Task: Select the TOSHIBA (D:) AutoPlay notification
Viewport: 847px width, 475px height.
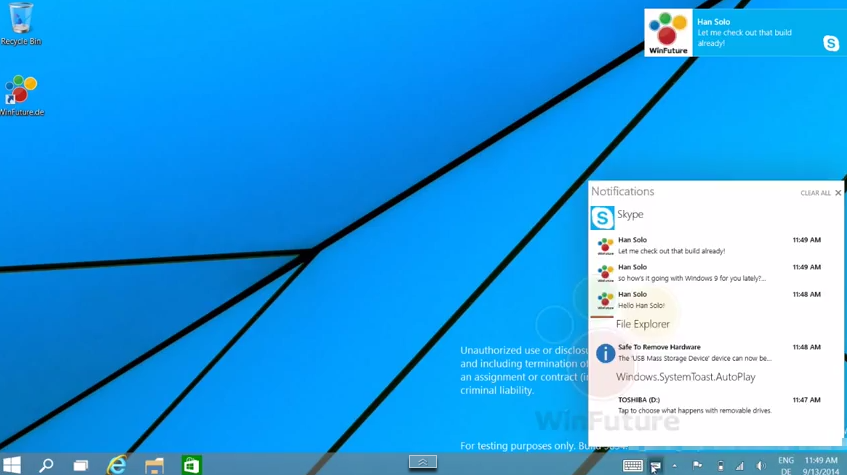Action: pos(700,405)
